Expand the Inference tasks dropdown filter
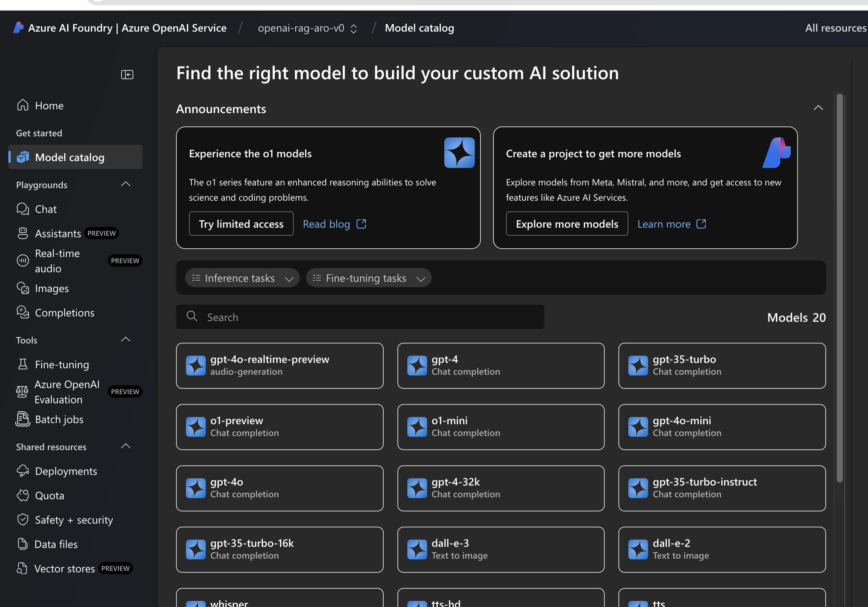Viewport: 868px width, 607px height. 241,278
